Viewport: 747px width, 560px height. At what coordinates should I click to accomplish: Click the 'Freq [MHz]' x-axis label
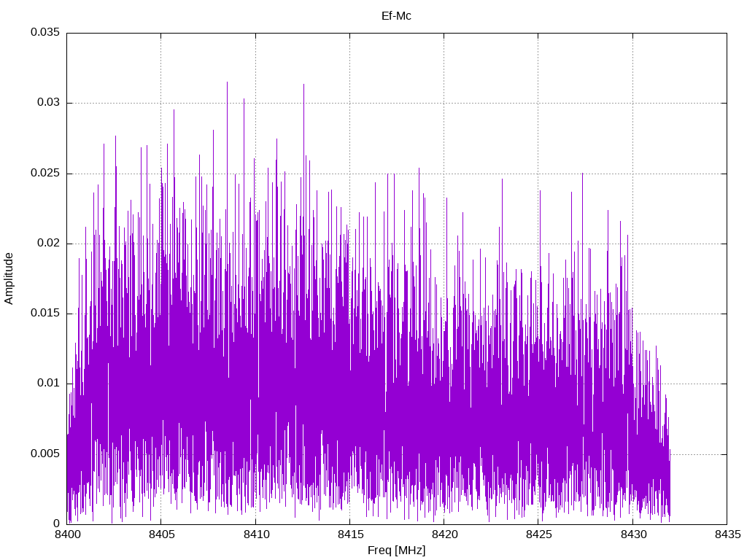396,551
